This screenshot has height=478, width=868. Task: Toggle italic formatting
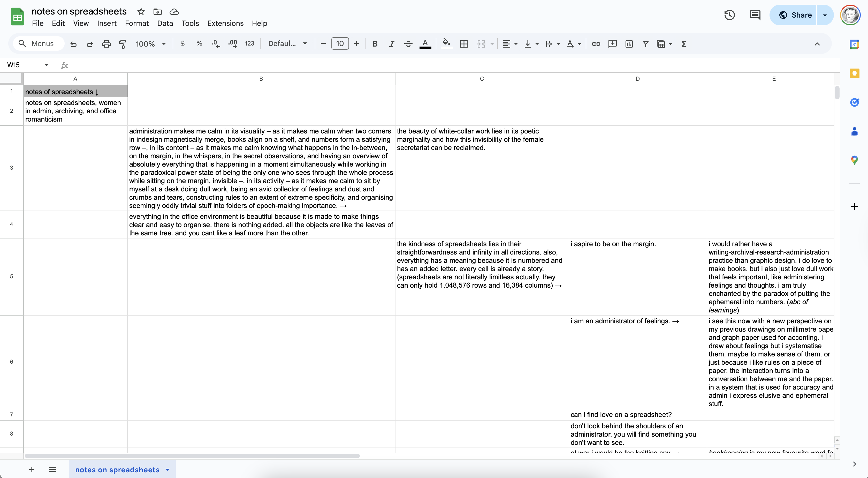coord(391,44)
